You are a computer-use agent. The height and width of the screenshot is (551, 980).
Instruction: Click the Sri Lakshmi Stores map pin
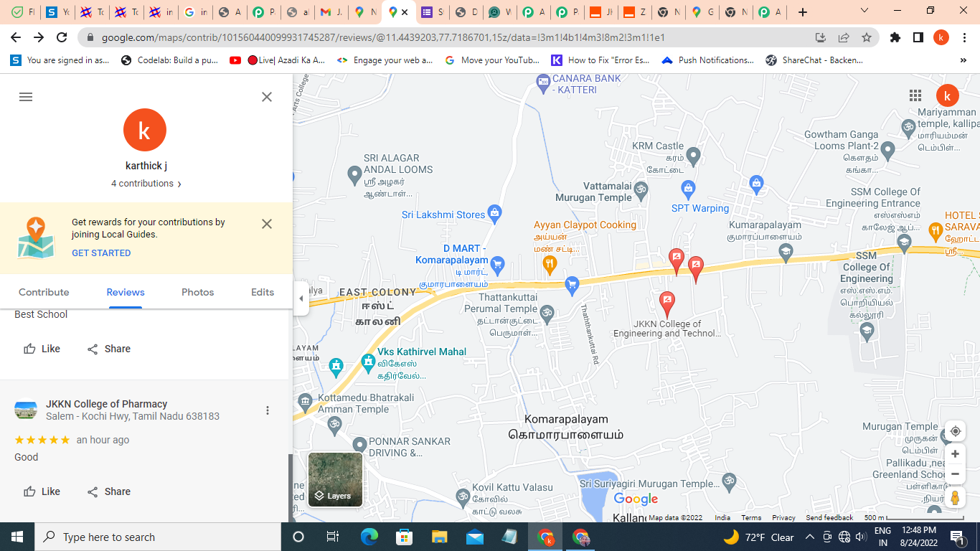click(x=494, y=212)
